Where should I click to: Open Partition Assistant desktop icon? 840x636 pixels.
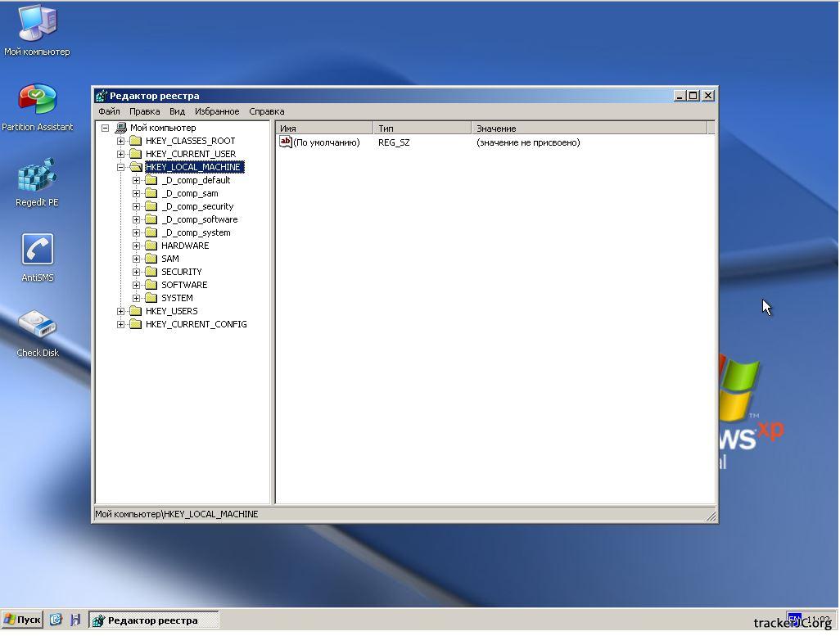point(37,100)
